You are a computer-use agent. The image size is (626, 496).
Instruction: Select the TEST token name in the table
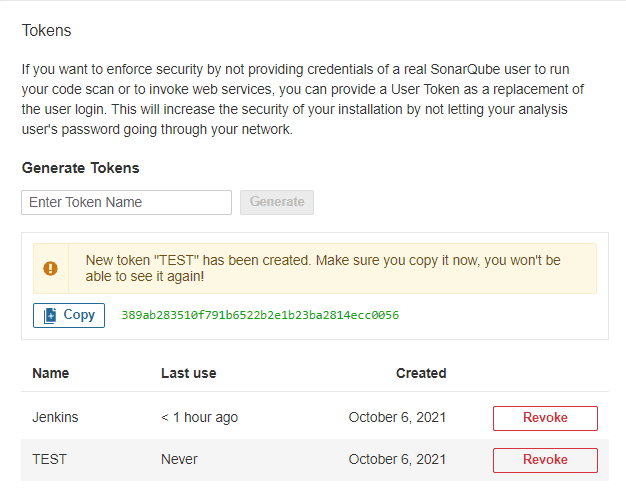point(49,459)
